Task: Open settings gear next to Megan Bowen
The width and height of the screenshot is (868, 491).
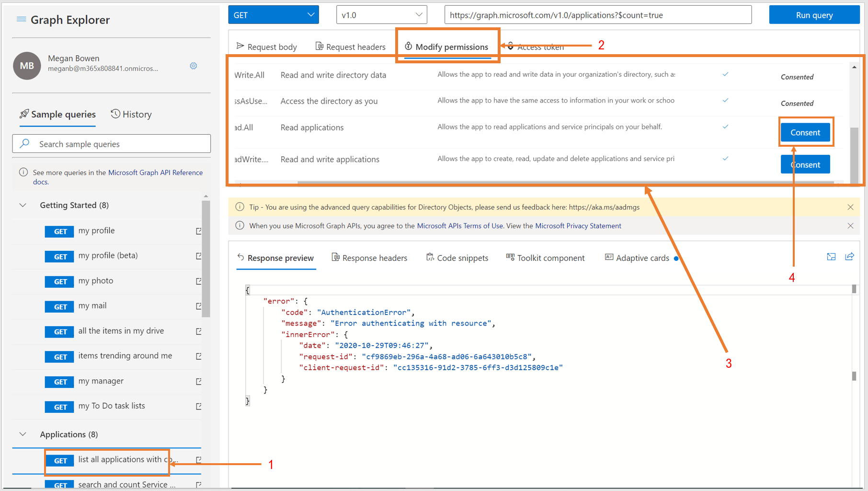Action: click(194, 66)
